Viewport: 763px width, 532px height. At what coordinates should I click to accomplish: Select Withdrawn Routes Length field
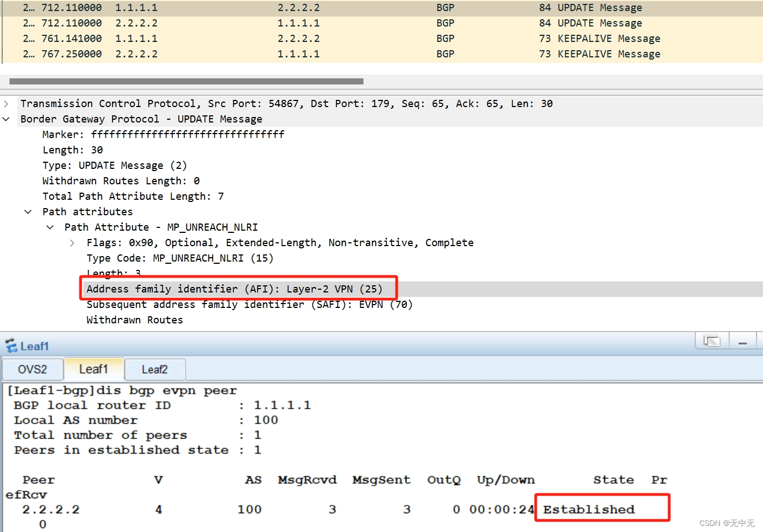[121, 181]
